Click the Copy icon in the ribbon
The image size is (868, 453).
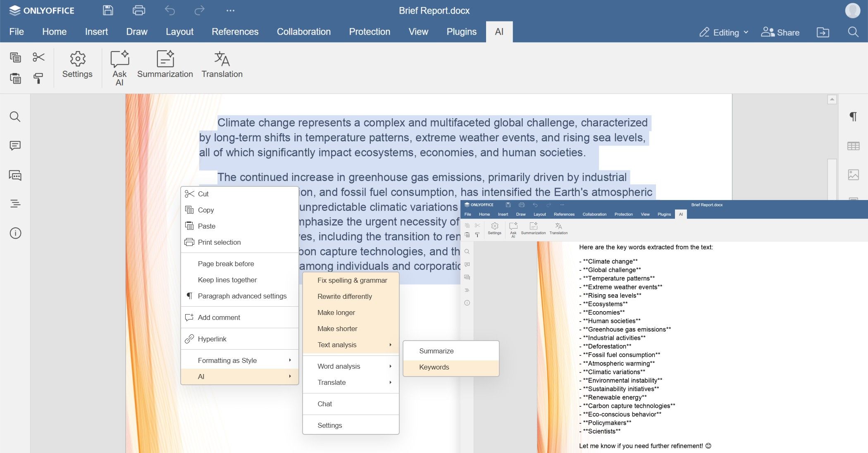pyautogui.click(x=15, y=57)
